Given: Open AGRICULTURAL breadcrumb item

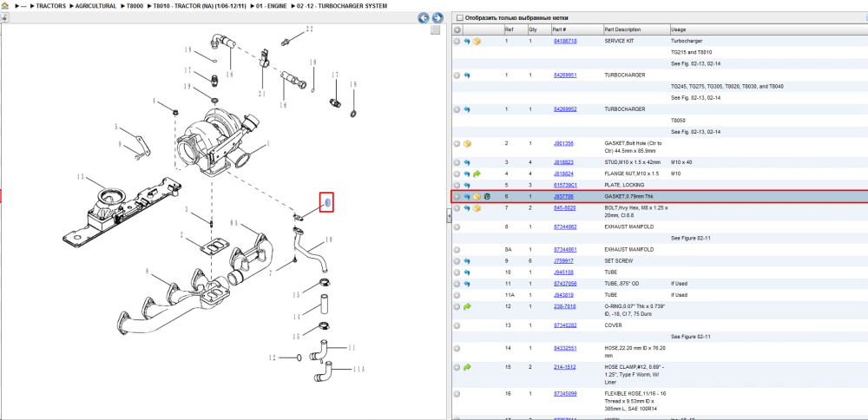Looking at the screenshot, I should pyautogui.click(x=95, y=5).
